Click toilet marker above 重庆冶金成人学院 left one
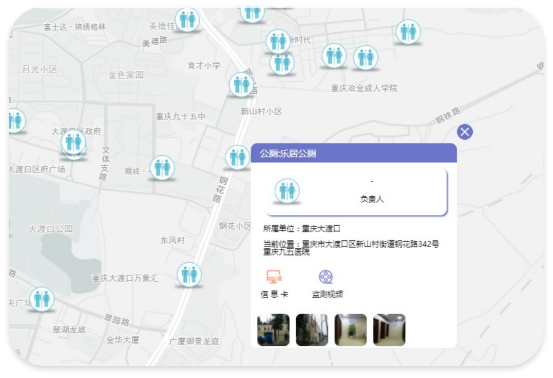Viewport: 553px width, 378px height. point(334,56)
